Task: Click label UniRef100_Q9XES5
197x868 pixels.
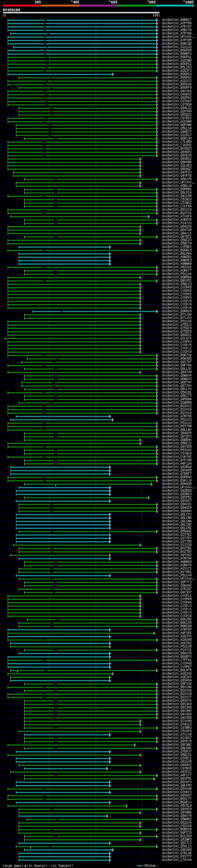Action: (177, 155)
